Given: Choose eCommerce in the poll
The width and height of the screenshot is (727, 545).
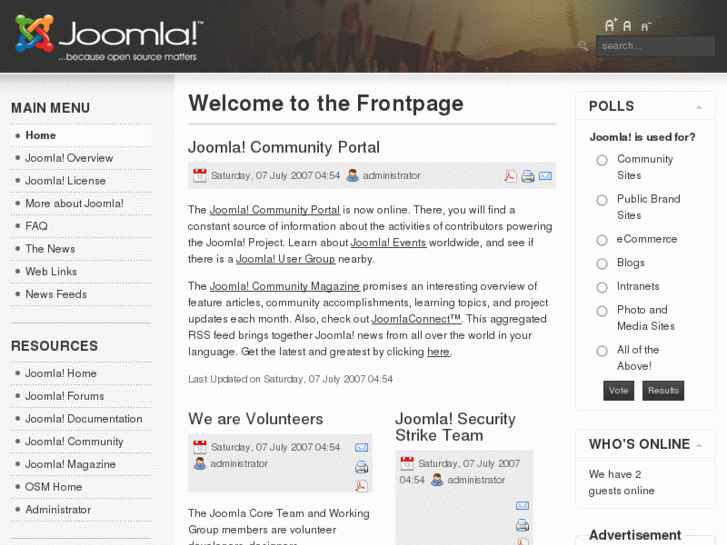Looking at the screenshot, I should [x=602, y=240].
